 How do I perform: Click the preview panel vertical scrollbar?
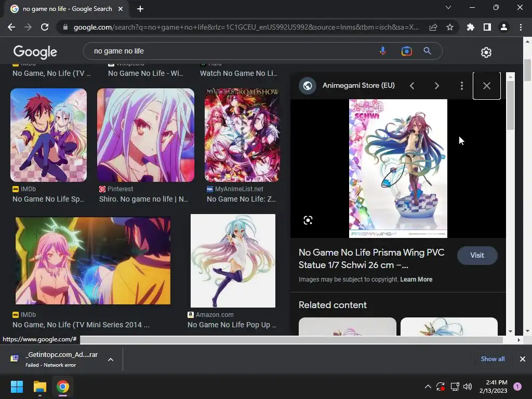[510, 105]
